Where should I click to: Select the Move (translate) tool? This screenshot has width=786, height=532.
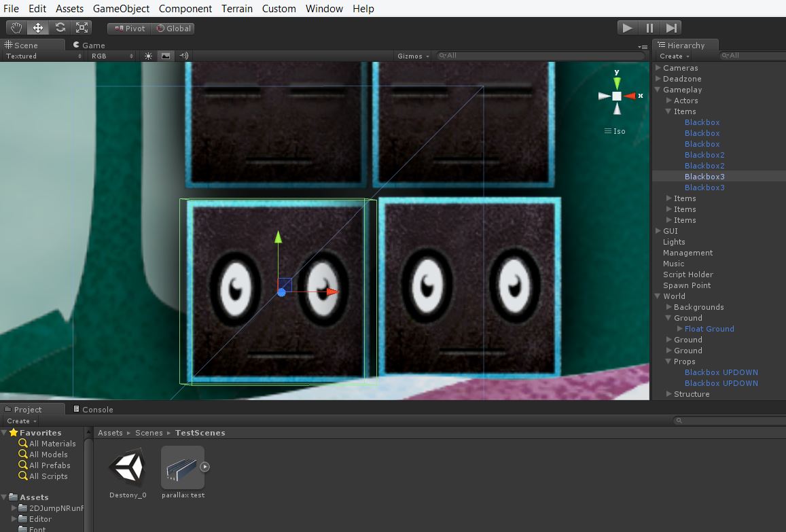(37, 27)
